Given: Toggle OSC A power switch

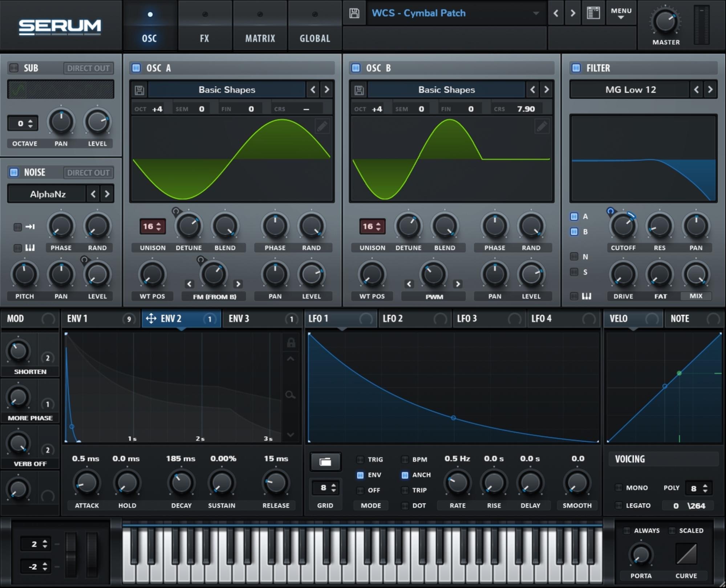Looking at the screenshot, I should click(136, 68).
